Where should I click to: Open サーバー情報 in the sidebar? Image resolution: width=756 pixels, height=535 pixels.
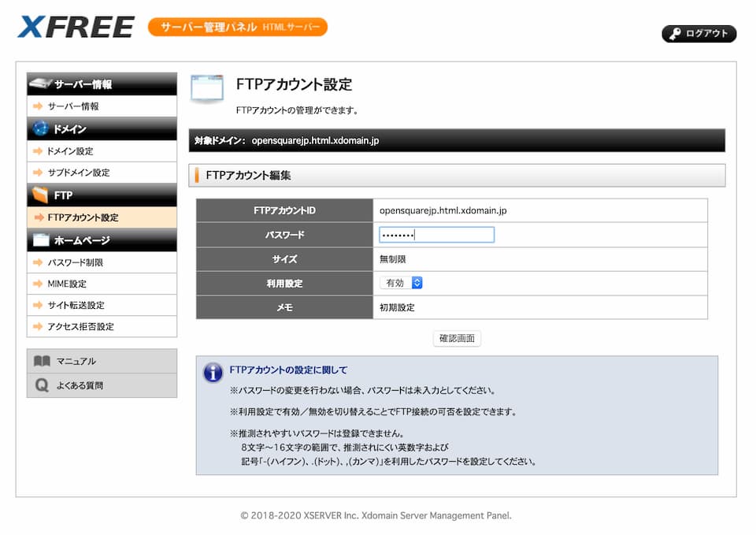[73, 106]
